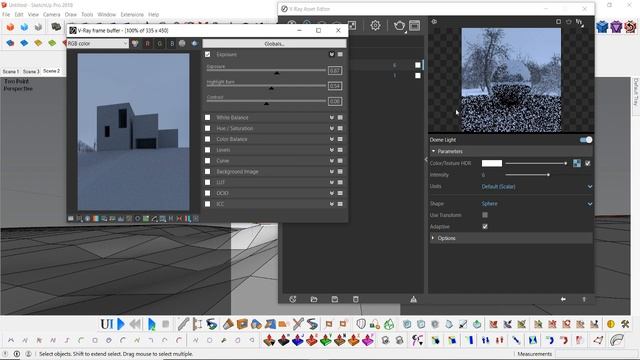Viewport: 640px width, 360px height.
Task: Click the shield icon in bottom toolbar
Action: (x=361, y=324)
